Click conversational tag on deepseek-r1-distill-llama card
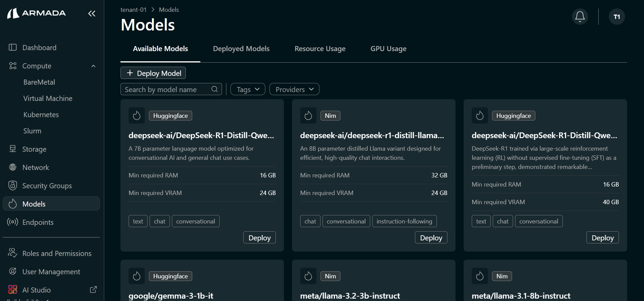This screenshot has height=301, width=644. click(346, 221)
